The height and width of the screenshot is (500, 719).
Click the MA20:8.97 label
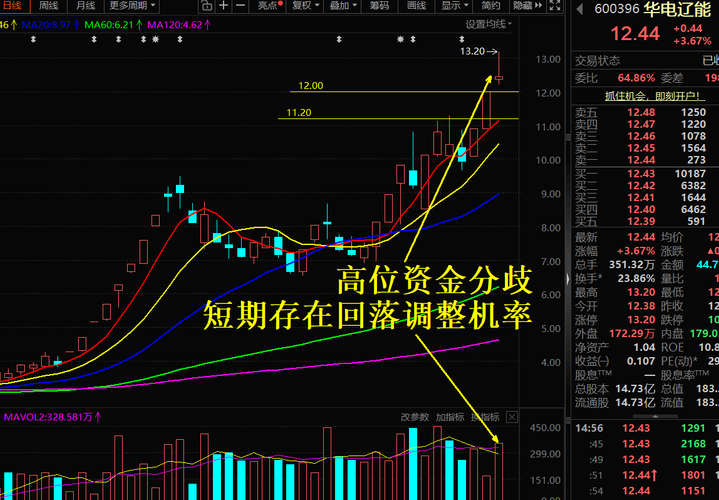[50, 25]
